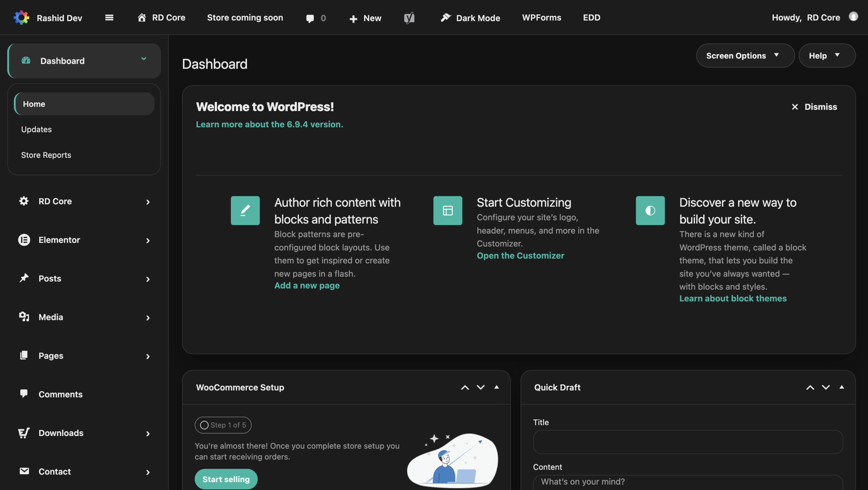Viewport: 868px width, 490px height.
Task: Toggle Dark Mode in the admin bar
Action: pyautogui.click(x=471, y=18)
